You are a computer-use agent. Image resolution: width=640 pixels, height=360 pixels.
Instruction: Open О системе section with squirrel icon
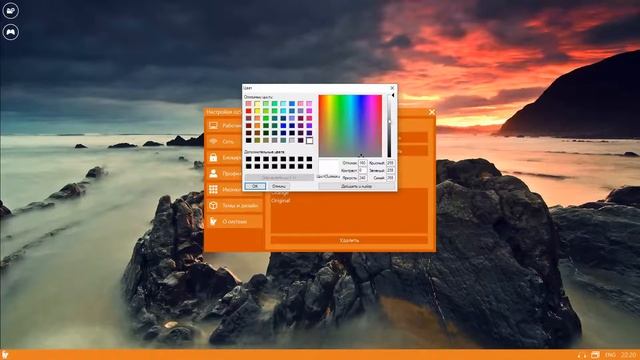pos(234,222)
